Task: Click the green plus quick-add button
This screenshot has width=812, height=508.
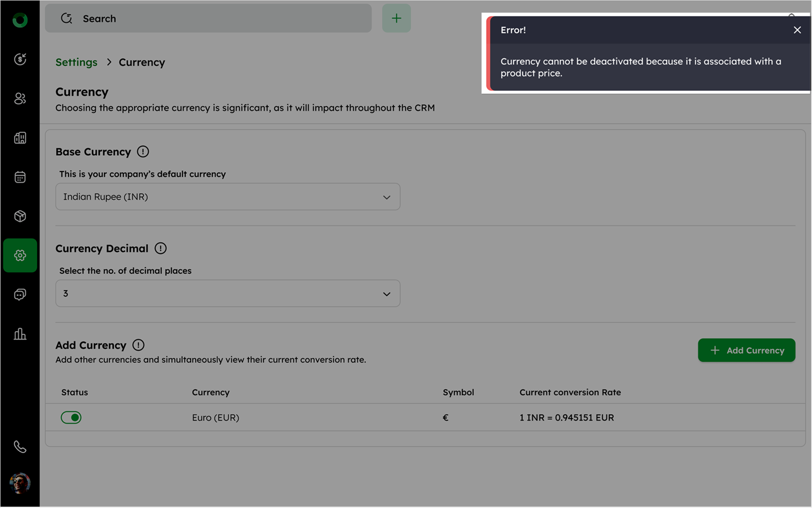Action: pos(396,18)
